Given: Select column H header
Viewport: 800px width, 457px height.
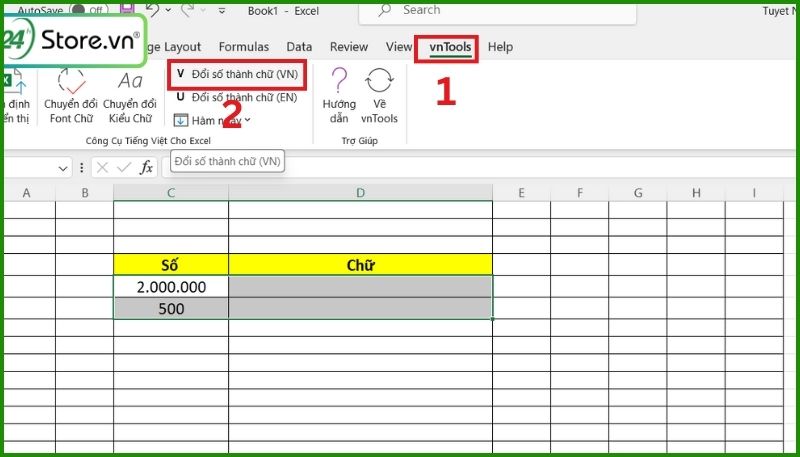Looking at the screenshot, I should coord(696,193).
